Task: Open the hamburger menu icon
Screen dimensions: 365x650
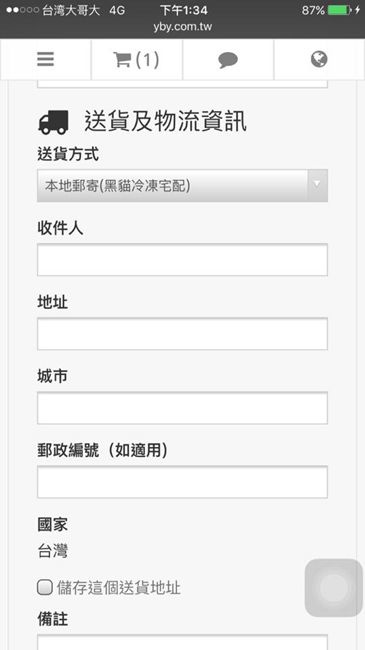Action: click(45, 59)
